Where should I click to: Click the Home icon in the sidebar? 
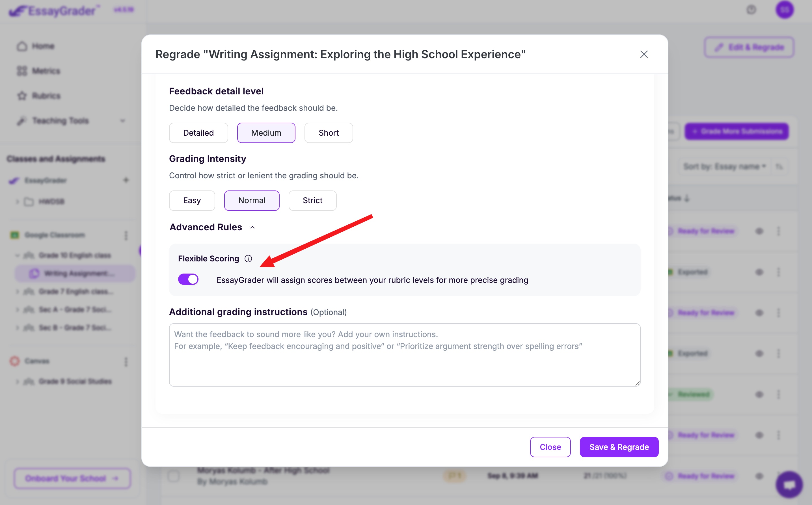click(x=22, y=46)
